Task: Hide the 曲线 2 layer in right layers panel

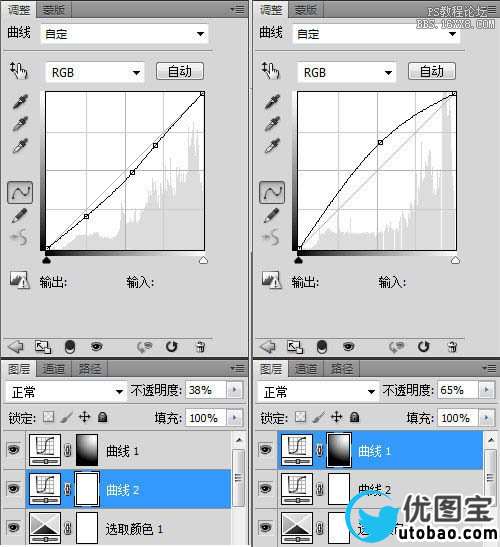Action: pos(265,488)
